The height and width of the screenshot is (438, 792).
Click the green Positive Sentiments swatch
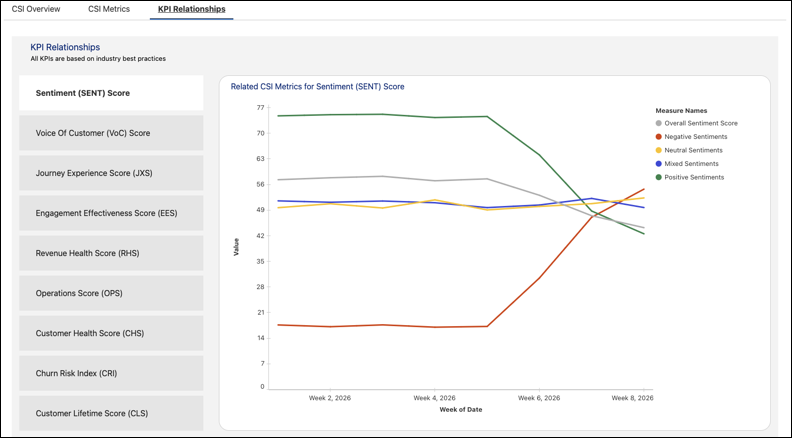[x=659, y=177]
